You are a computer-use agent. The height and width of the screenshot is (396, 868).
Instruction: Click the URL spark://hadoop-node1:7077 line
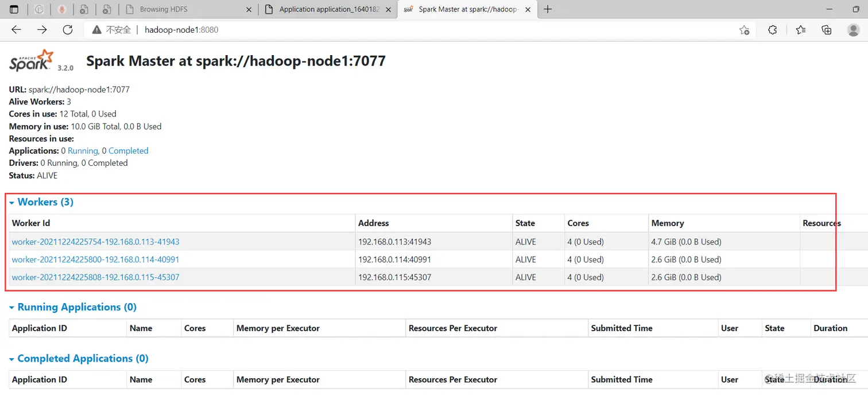(x=69, y=90)
